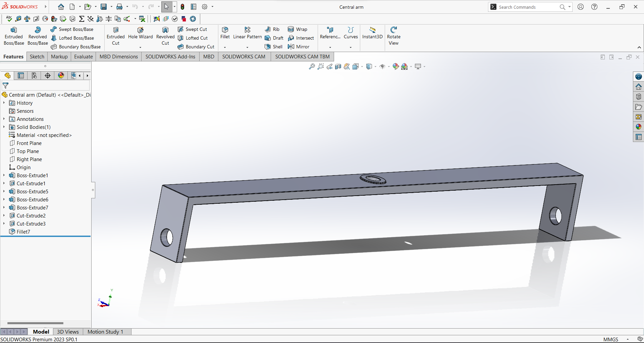644x343 pixels.
Task: Switch to Motion Study 1 tab
Action: tap(105, 332)
